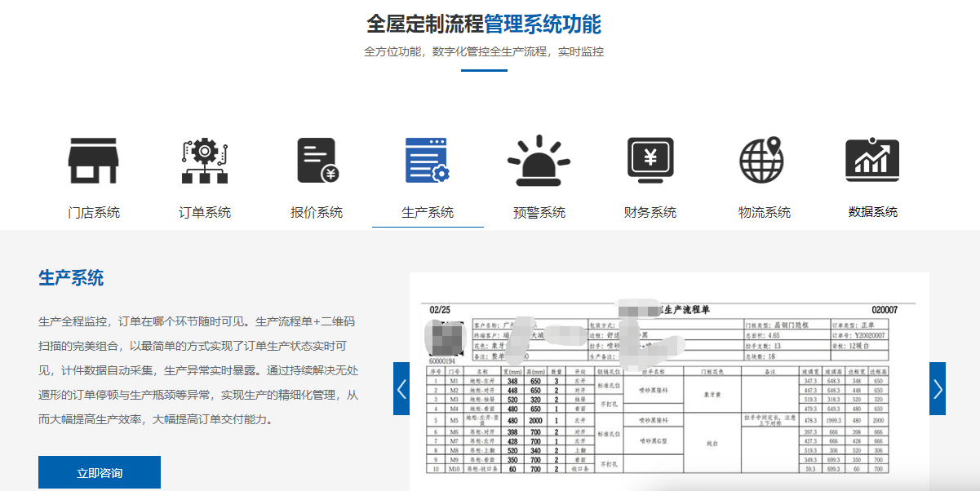Click date 02/25 on the flow sheet
The height and width of the screenshot is (491, 980).
pos(440,310)
